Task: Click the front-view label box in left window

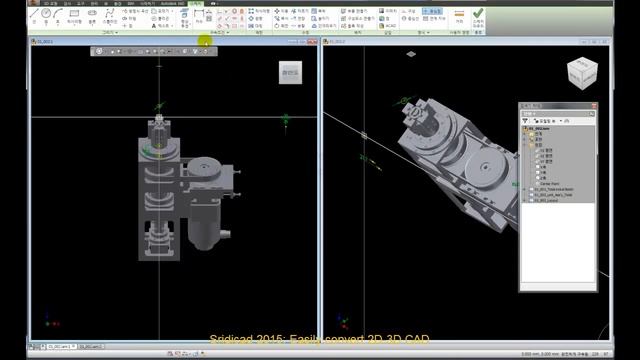Action: coord(290,73)
